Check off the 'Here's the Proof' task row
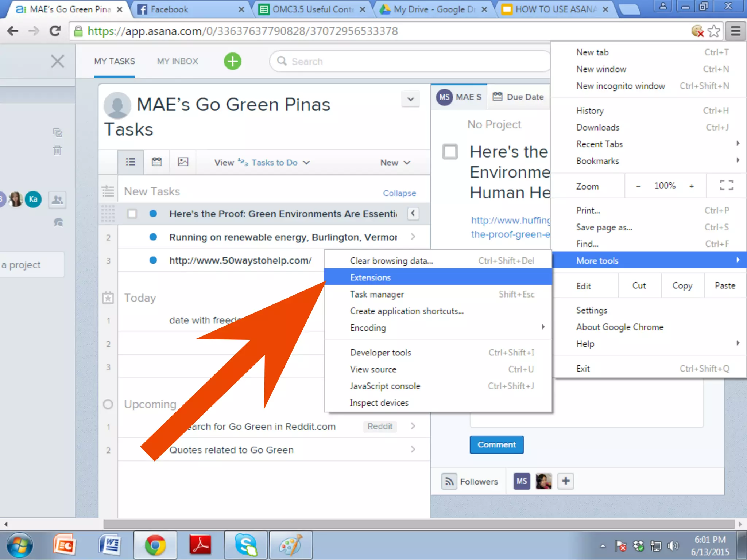The image size is (747, 560). pyautogui.click(x=132, y=214)
